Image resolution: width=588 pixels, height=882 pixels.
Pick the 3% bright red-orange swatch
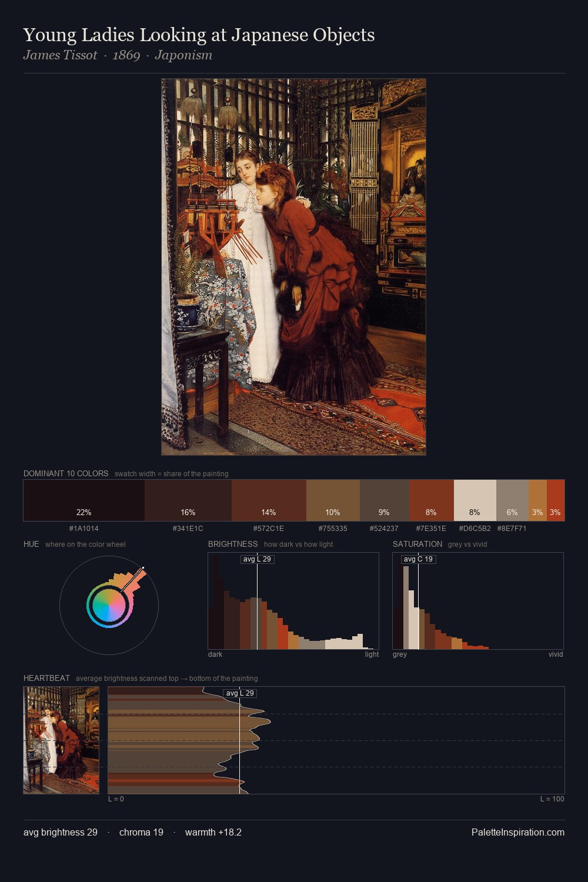tap(556, 500)
